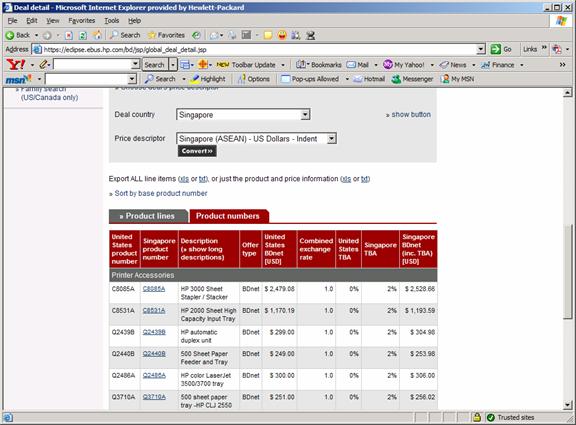Expand the Pop-ups Allowed dropdown arrow
Screen dimensions: 576x425
tap(347, 79)
